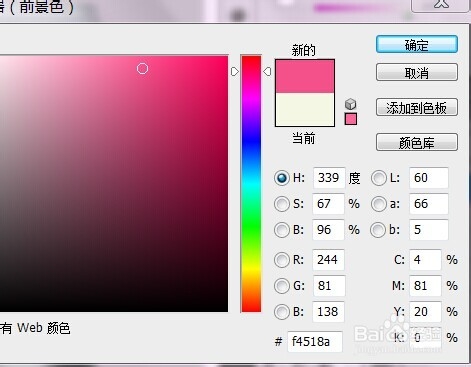The image size is (471, 367).
Task: Click the R field showing 244
Action: [328, 260]
